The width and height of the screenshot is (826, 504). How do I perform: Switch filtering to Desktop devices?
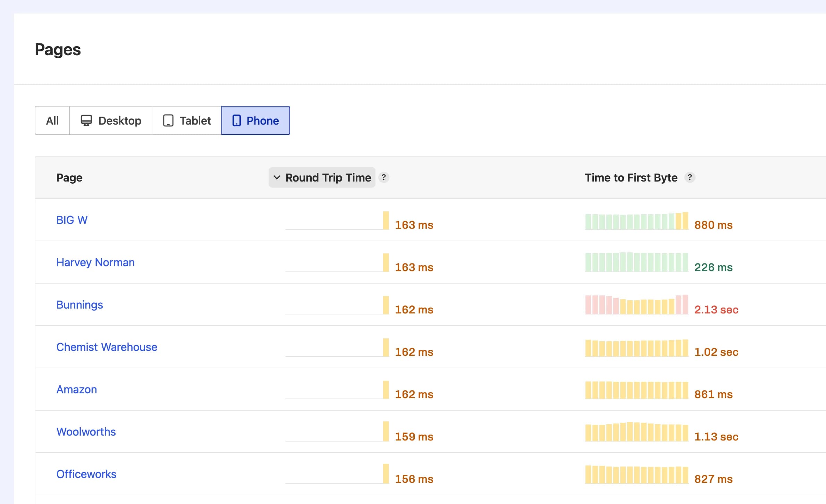tap(110, 120)
